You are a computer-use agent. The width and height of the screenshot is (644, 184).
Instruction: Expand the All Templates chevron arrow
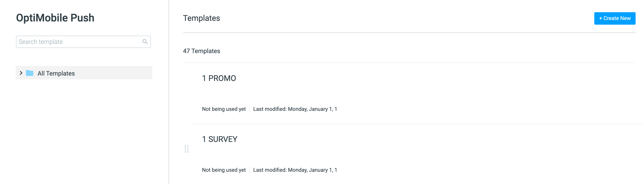(x=21, y=73)
